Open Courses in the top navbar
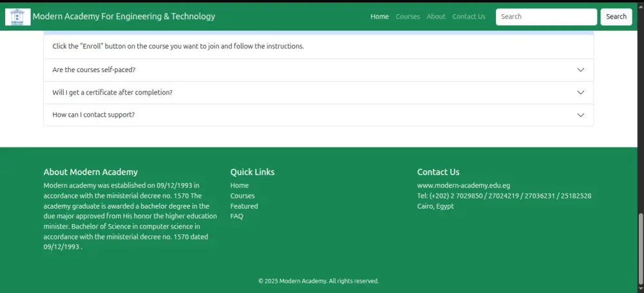The image size is (644, 293). click(408, 17)
